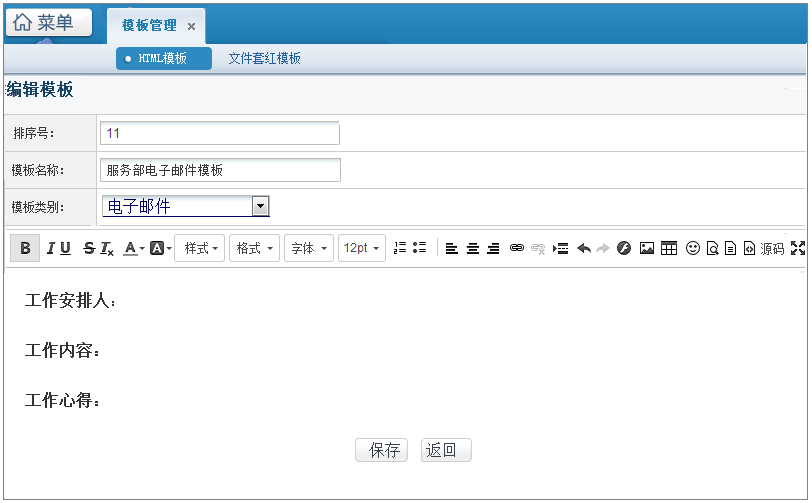Align text right
Screen dimensions: 812x503
click(493, 249)
